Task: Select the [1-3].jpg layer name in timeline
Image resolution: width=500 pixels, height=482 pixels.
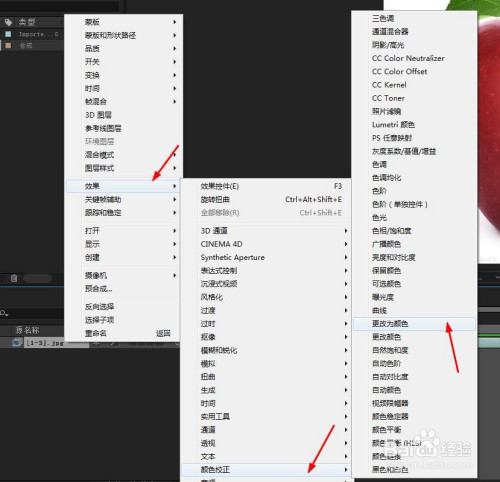Action: (45, 342)
